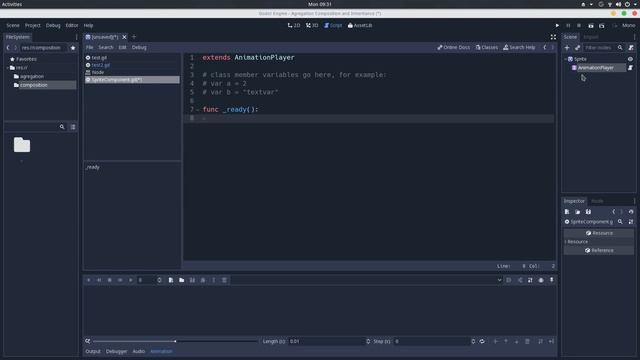Select Node entry in script list
640x360 pixels.
[98, 72]
